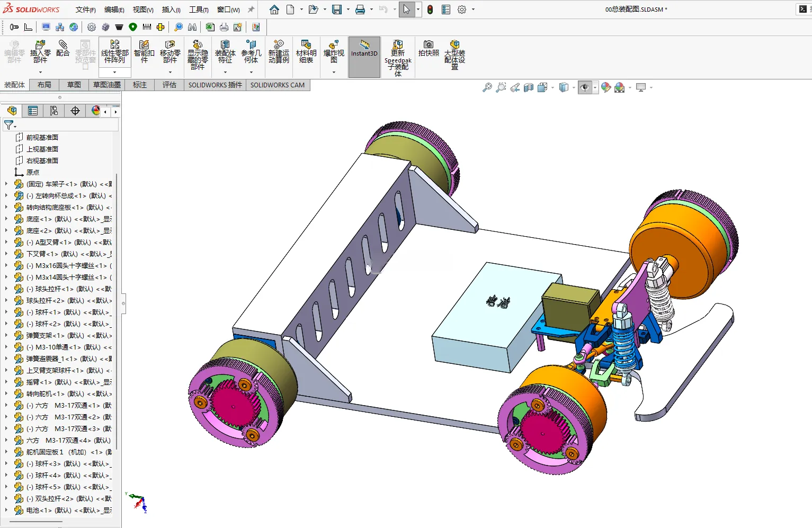This screenshot has width=812, height=528.
Task: Toggle the menu bar pin icon
Action: point(251,10)
